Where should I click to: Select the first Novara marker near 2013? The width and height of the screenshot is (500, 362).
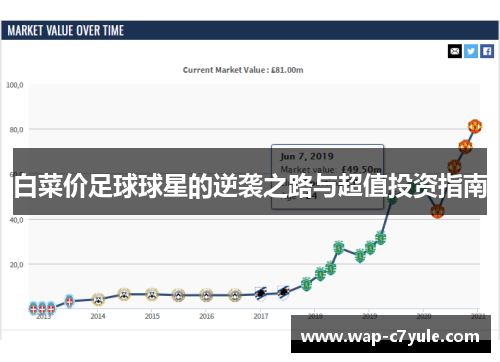click(33, 308)
